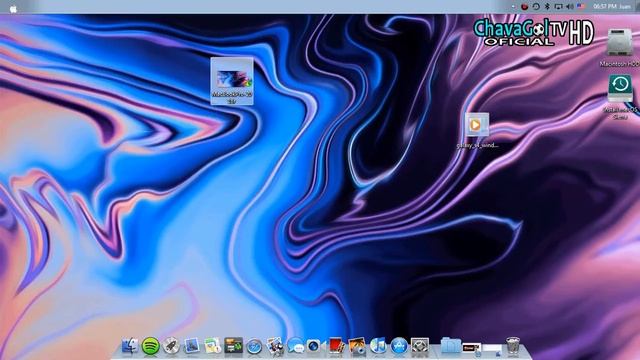Open the App Store dock icon

399,346
